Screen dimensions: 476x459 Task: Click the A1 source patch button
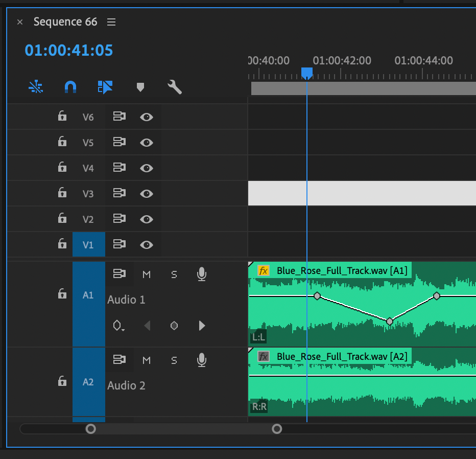pos(88,294)
